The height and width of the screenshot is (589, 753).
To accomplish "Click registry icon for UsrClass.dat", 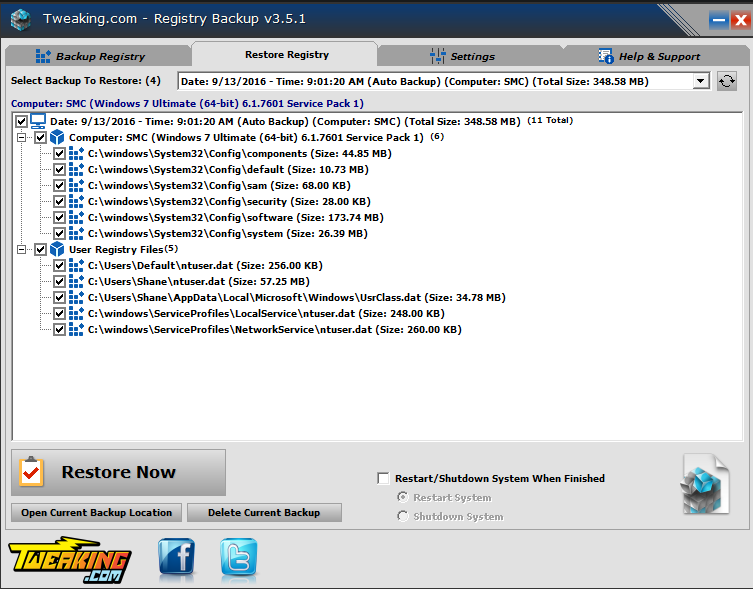I will click(x=76, y=297).
